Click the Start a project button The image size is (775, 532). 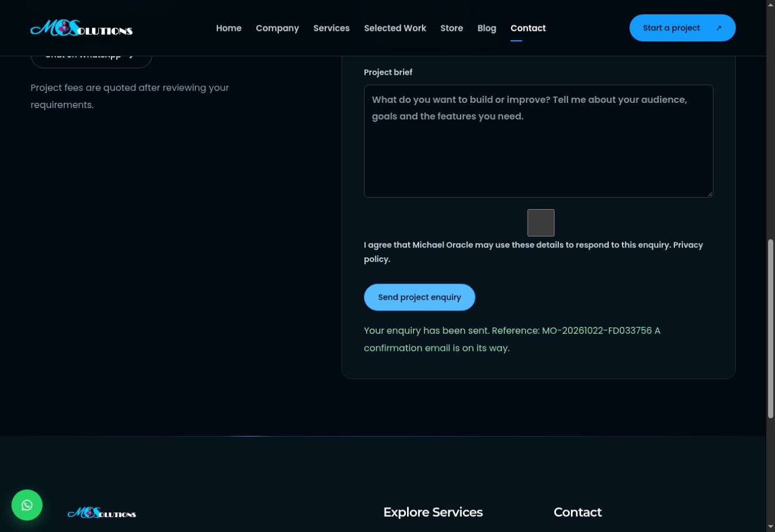pyautogui.click(x=682, y=28)
